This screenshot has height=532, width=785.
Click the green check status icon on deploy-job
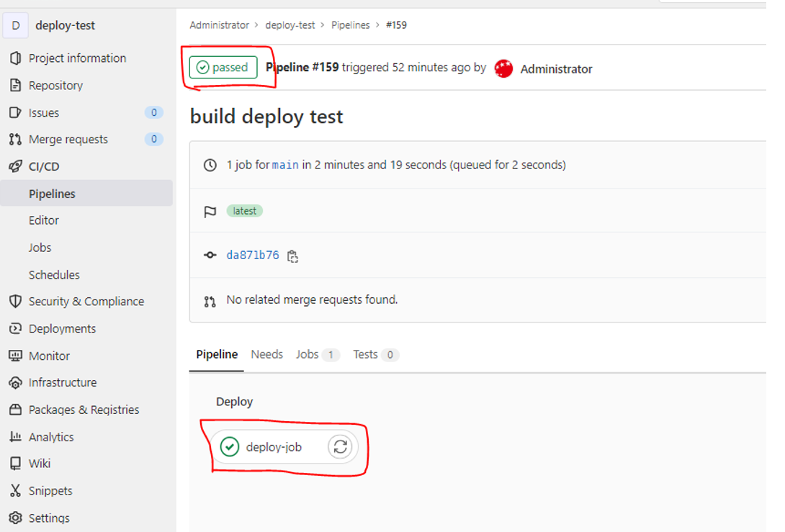(x=230, y=447)
